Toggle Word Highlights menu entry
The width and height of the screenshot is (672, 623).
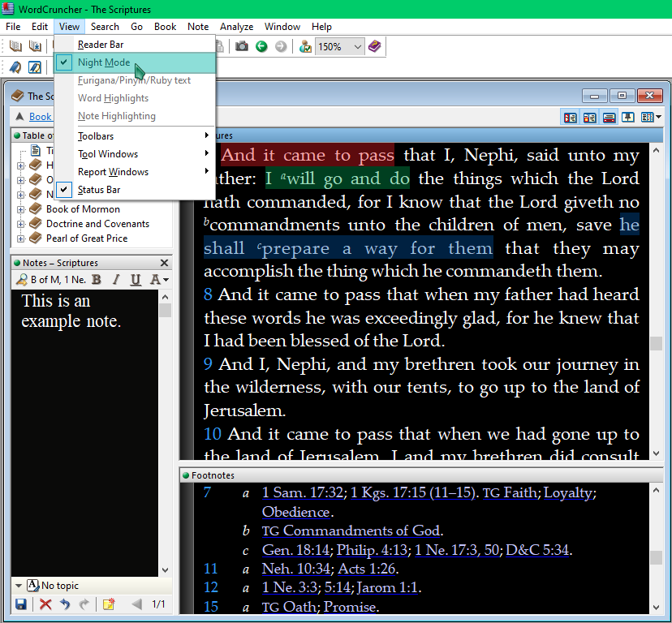135,98
